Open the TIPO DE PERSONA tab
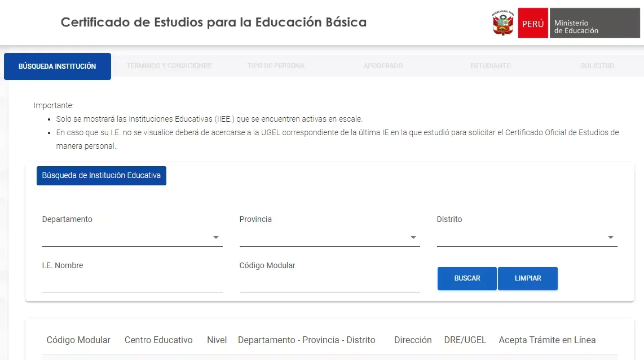 [x=276, y=66]
